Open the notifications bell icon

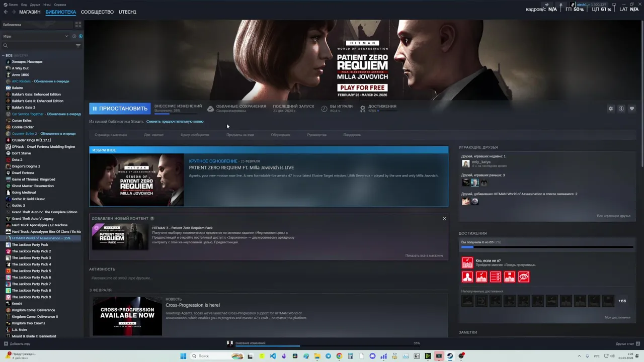click(x=560, y=5)
